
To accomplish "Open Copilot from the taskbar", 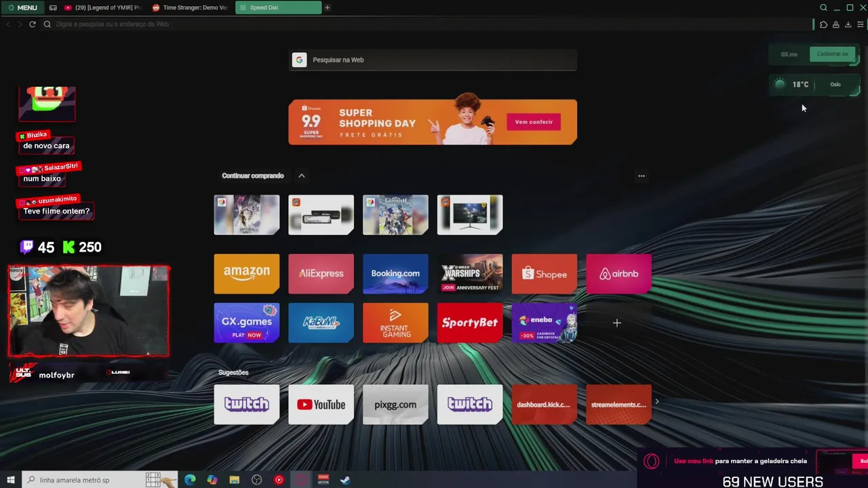I will [x=212, y=480].
